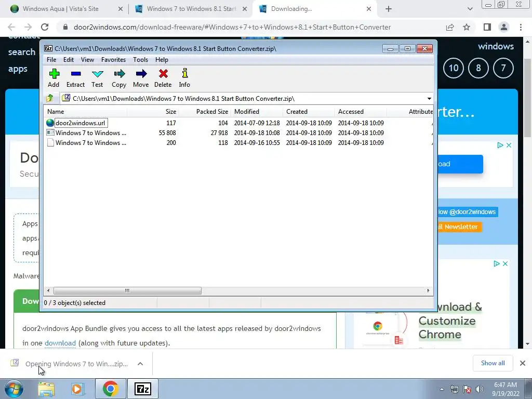The width and height of the screenshot is (532, 399).
Task: Bookmark this page with star icon
Action: pyautogui.click(x=467, y=27)
